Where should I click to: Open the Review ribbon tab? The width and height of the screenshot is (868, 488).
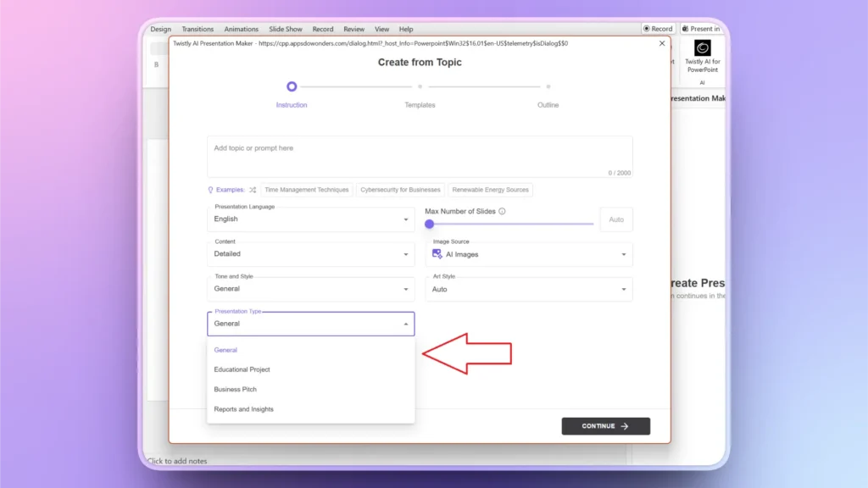[353, 29]
